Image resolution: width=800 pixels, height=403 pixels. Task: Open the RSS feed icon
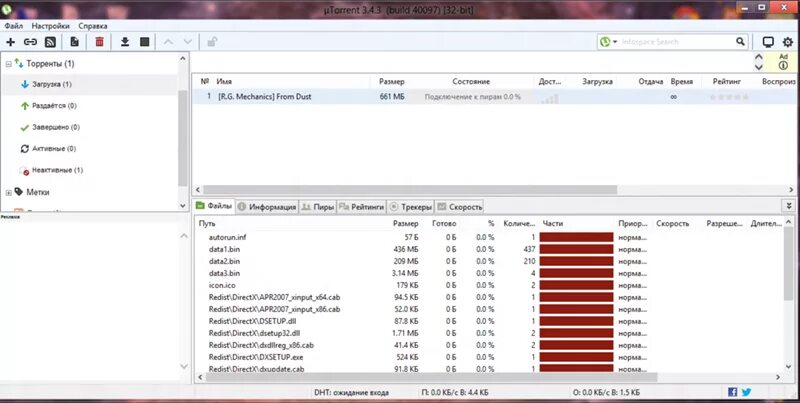tap(50, 42)
